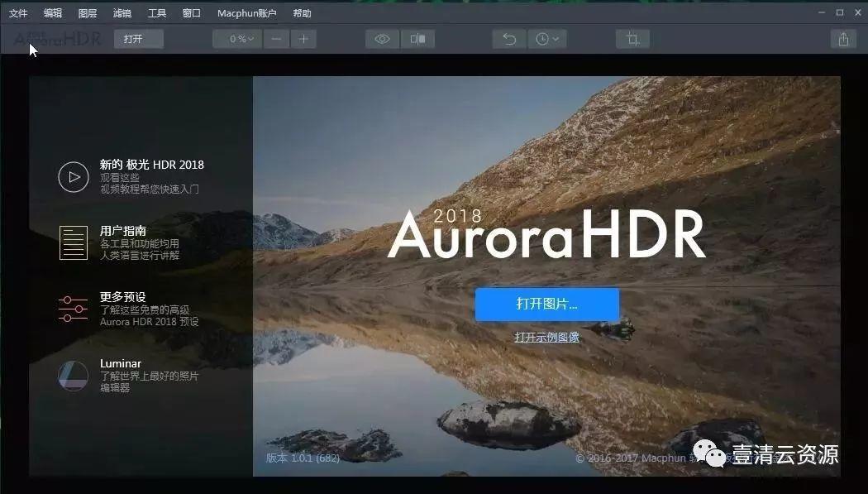Toggle the eye preview icon
Screen dimensions: 868x494
point(382,39)
